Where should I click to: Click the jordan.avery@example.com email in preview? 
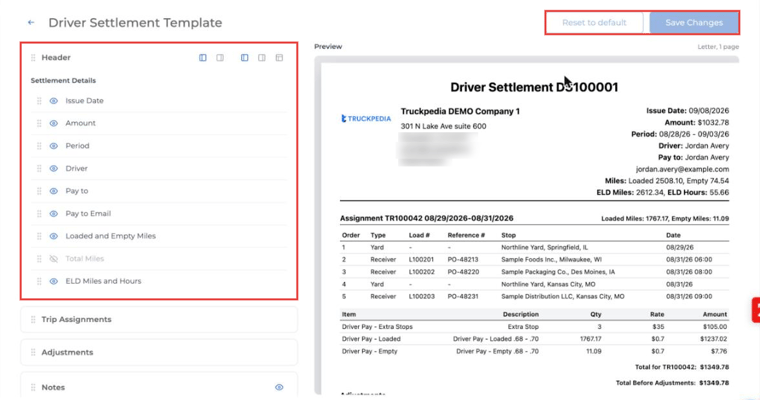pos(682,169)
